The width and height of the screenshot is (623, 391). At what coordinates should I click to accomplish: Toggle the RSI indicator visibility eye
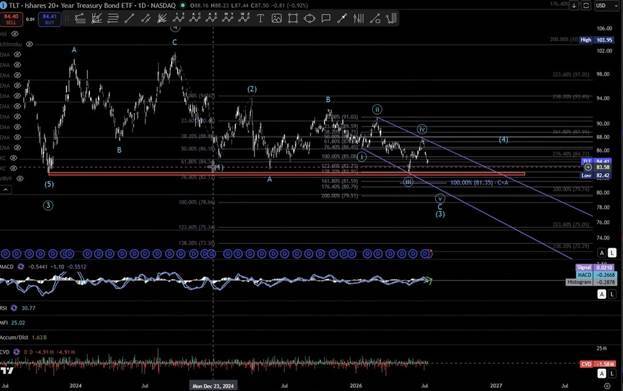[14, 308]
